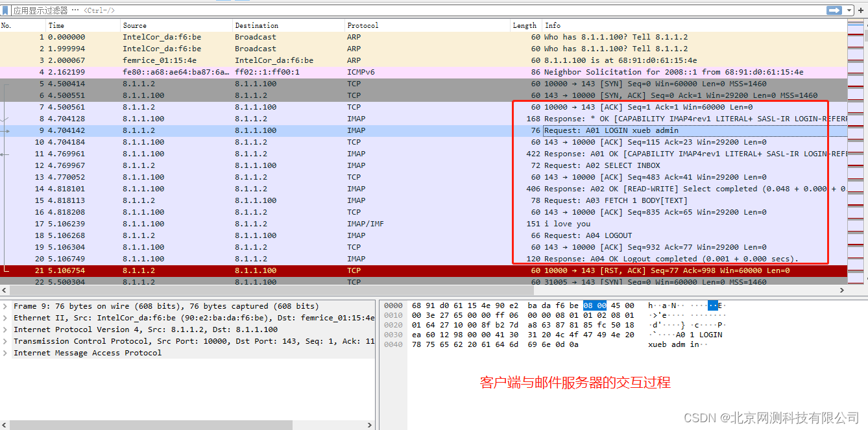This screenshot has height=430, width=868.
Task: Click highlighted hex bytes 08 00
Action: click(594, 305)
